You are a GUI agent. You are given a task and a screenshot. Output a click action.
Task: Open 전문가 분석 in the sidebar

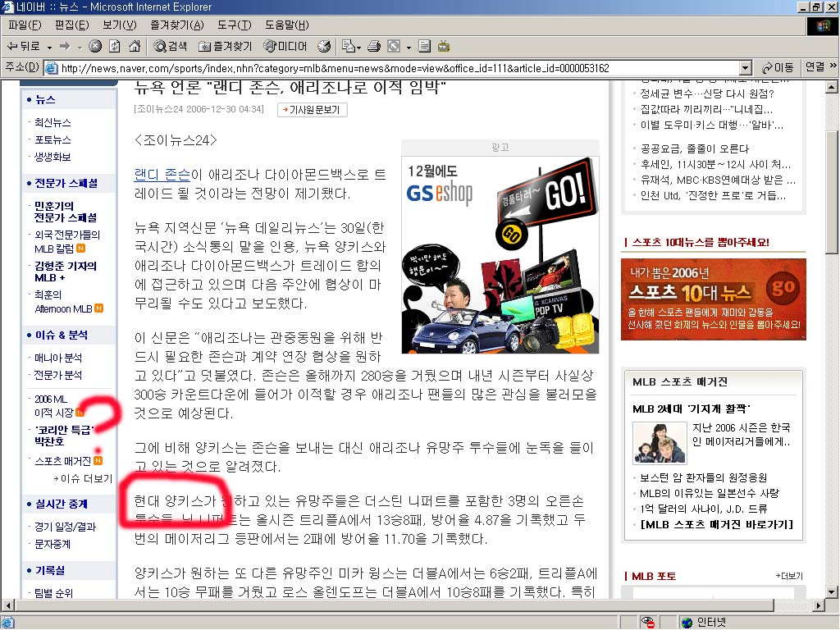point(58,375)
